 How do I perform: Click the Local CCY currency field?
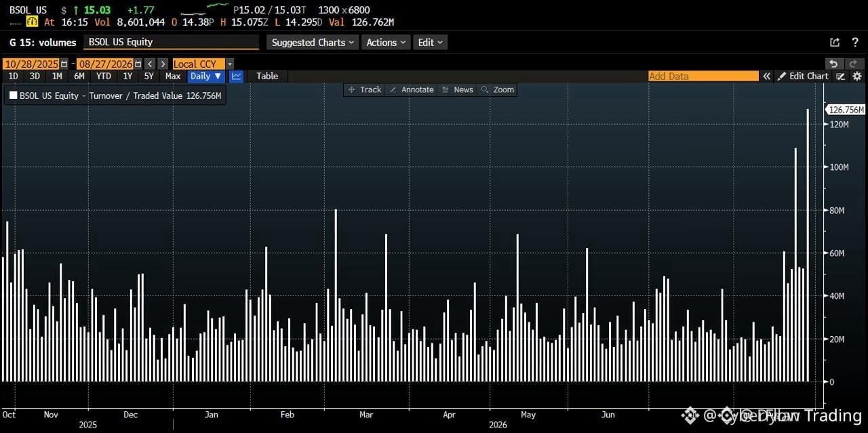click(199, 64)
